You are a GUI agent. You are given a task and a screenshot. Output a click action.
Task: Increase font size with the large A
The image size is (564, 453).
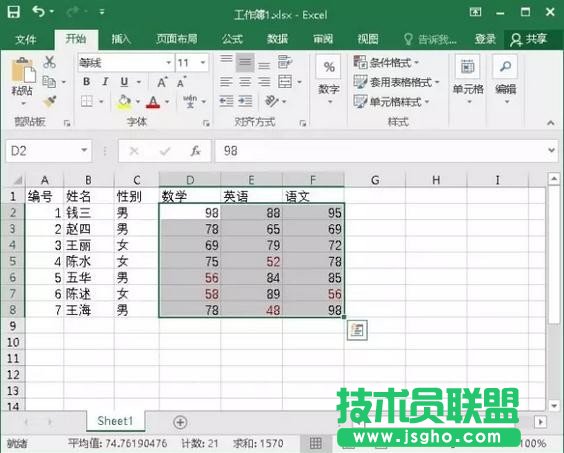point(162,82)
